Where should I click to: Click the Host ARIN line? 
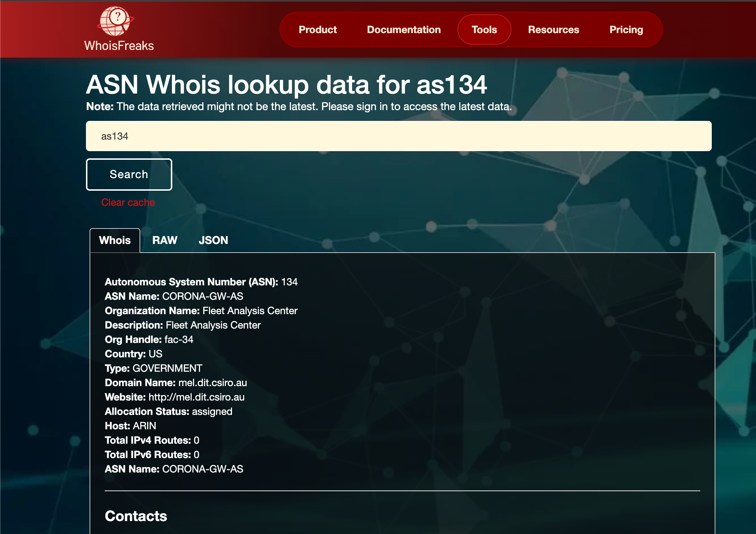point(131,426)
